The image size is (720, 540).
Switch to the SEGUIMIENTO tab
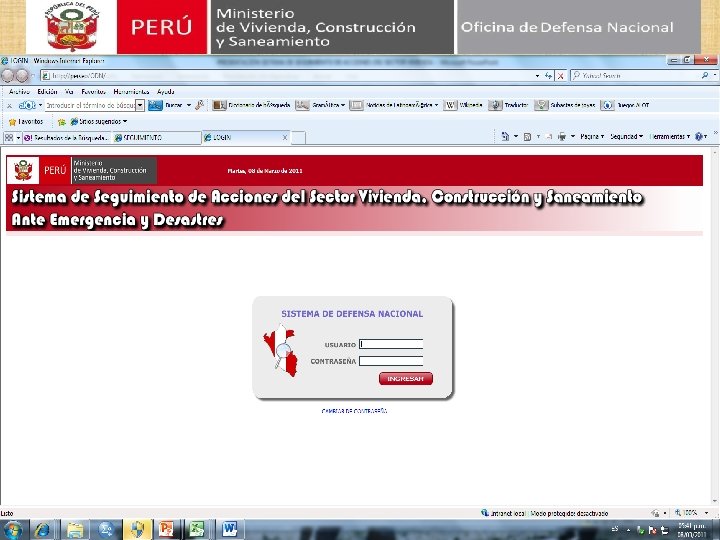coord(156,138)
